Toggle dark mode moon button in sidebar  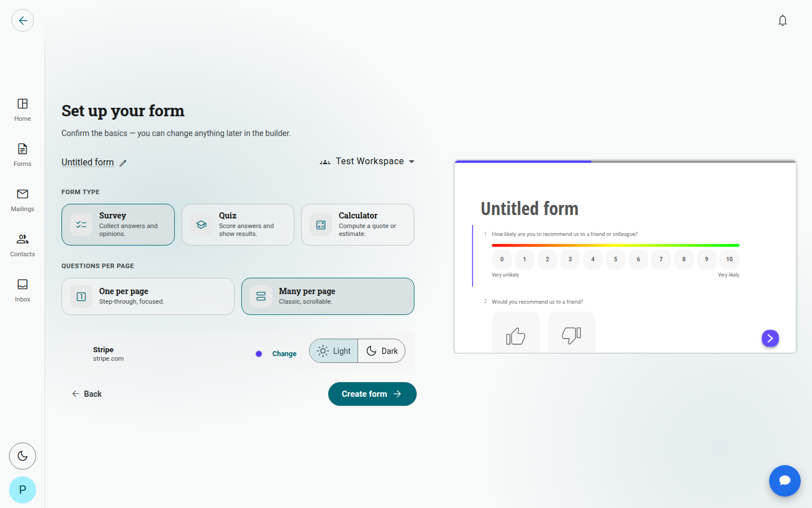23,456
